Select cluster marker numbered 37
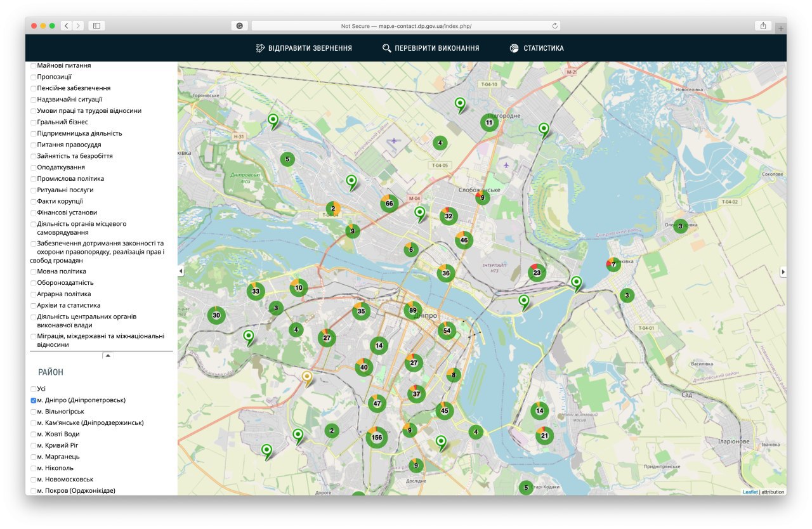Viewport: 812px width, 529px height. (x=417, y=394)
